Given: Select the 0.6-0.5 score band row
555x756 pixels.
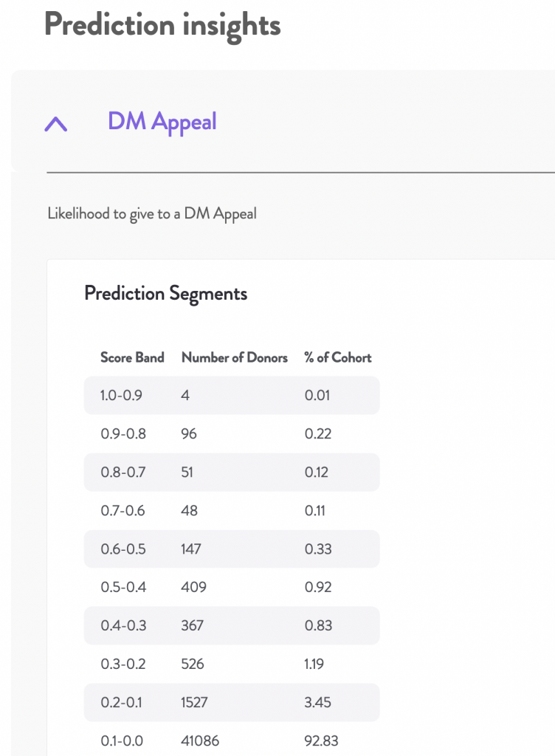Looking at the screenshot, I should [232, 549].
